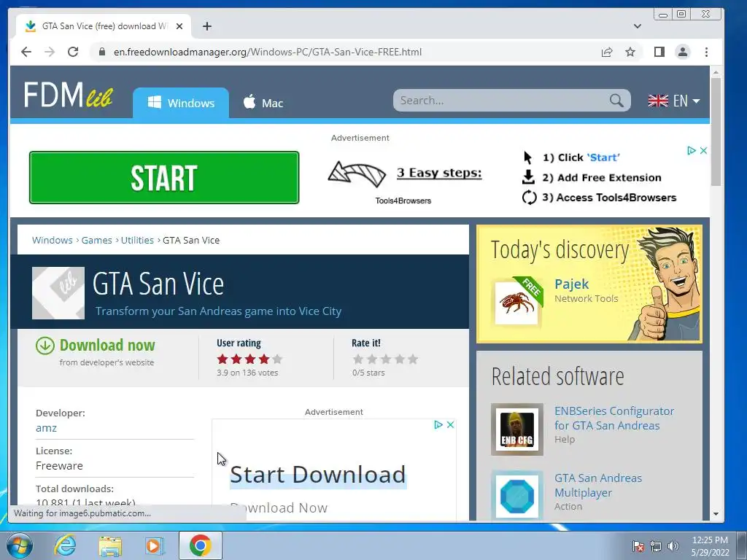
Task: Click the scrollbar up arrow
Action: pyautogui.click(x=716, y=72)
